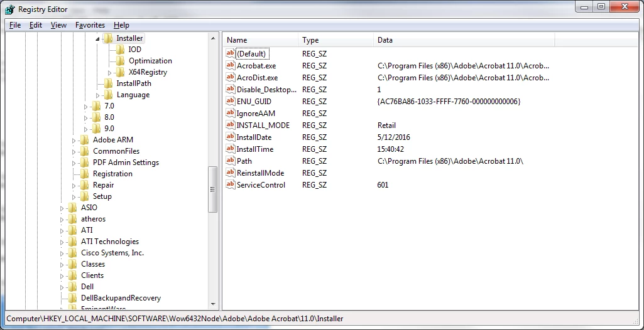Open the Favorites menu

click(x=90, y=25)
